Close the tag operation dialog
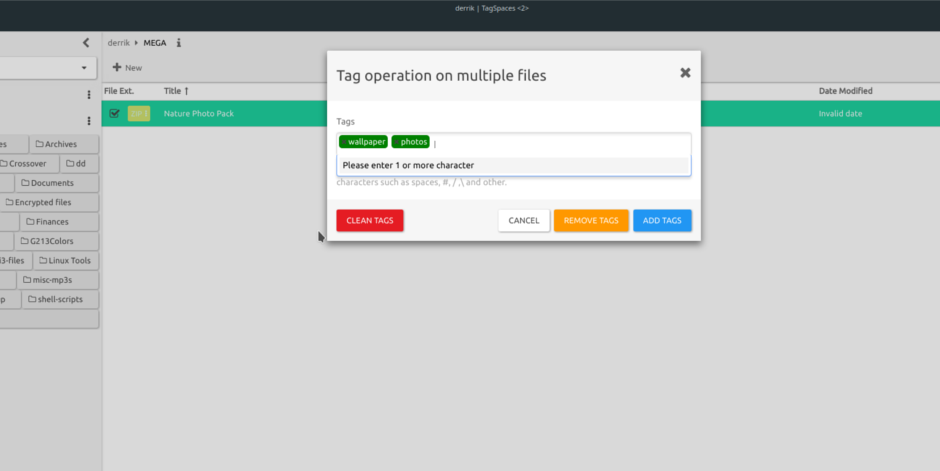940x471 pixels. pyautogui.click(x=685, y=73)
